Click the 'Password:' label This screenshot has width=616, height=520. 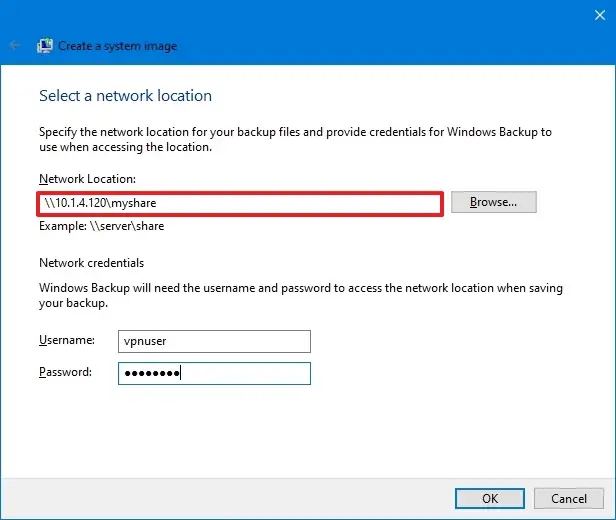click(66, 372)
